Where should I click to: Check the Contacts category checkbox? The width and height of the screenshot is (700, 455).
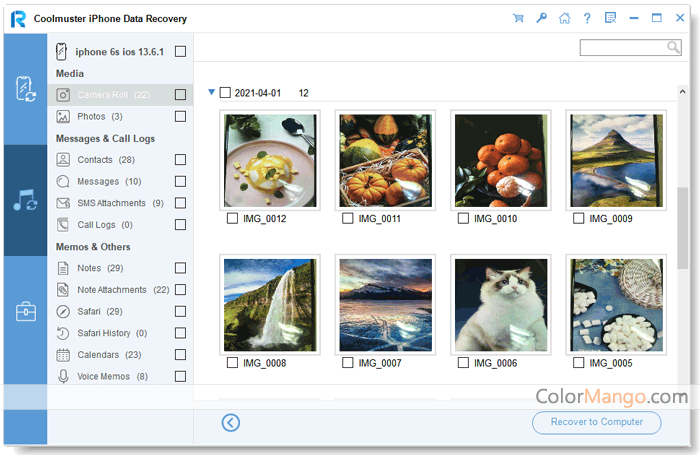click(x=180, y=160)
